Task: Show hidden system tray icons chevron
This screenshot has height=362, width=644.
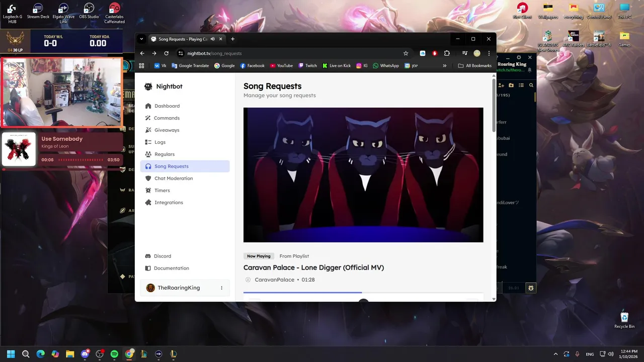Action: pos(555,354)
